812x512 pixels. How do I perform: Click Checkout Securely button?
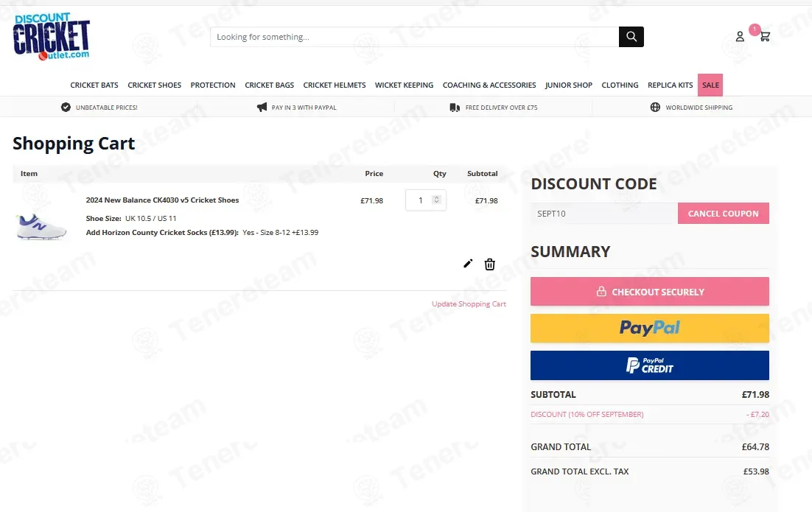(x=649, y=292)
